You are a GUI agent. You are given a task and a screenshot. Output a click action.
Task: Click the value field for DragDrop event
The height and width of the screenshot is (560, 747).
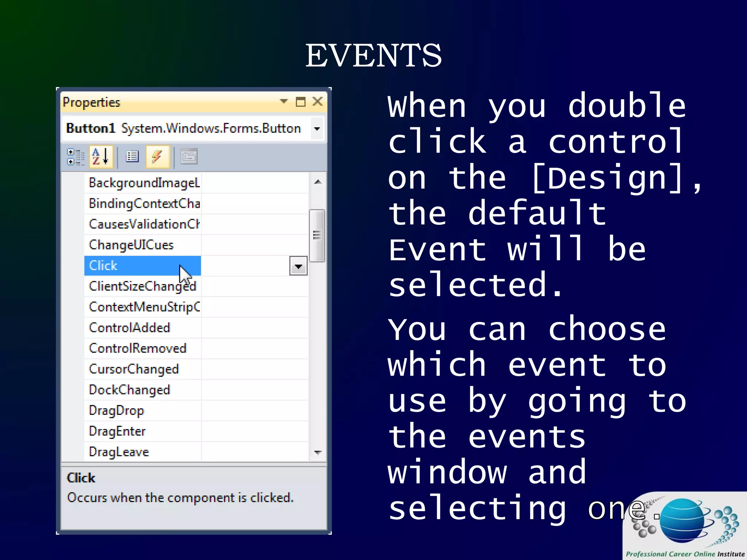[x=255, y=411]
